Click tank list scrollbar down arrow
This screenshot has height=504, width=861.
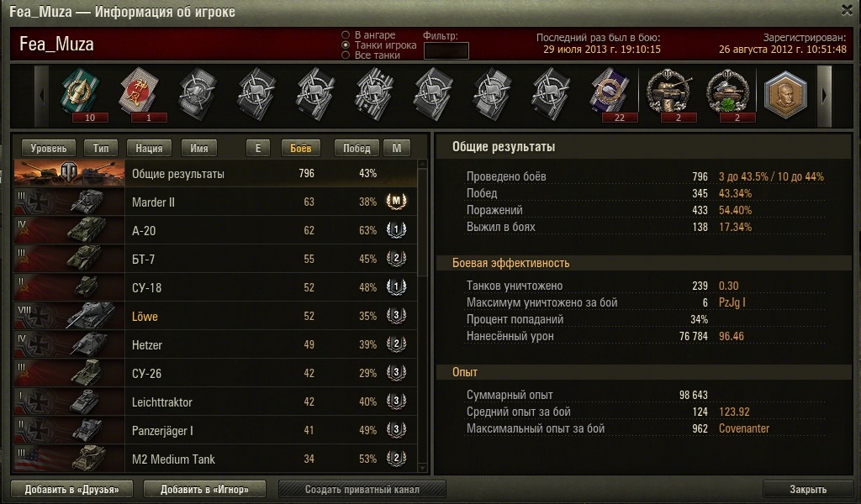click(422, 468)
